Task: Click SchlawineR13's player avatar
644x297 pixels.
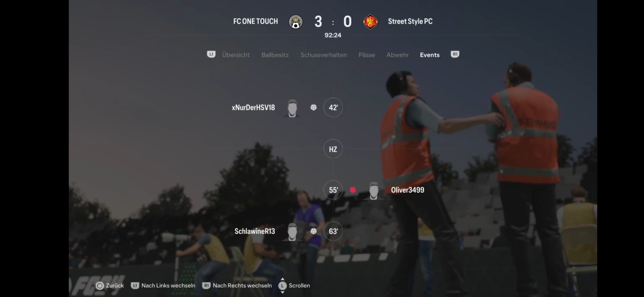Action: 292,232
